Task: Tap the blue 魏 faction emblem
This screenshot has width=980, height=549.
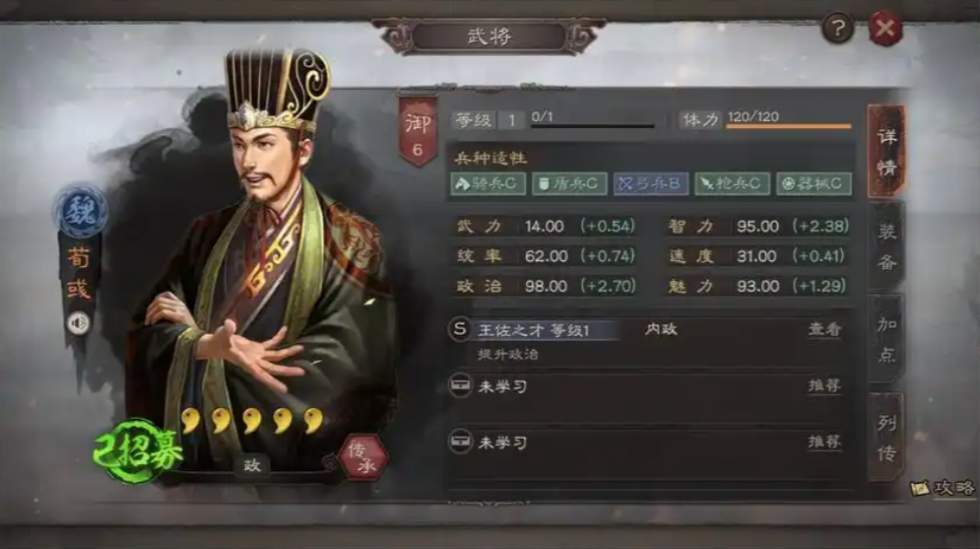Action: tap(80, 211)
